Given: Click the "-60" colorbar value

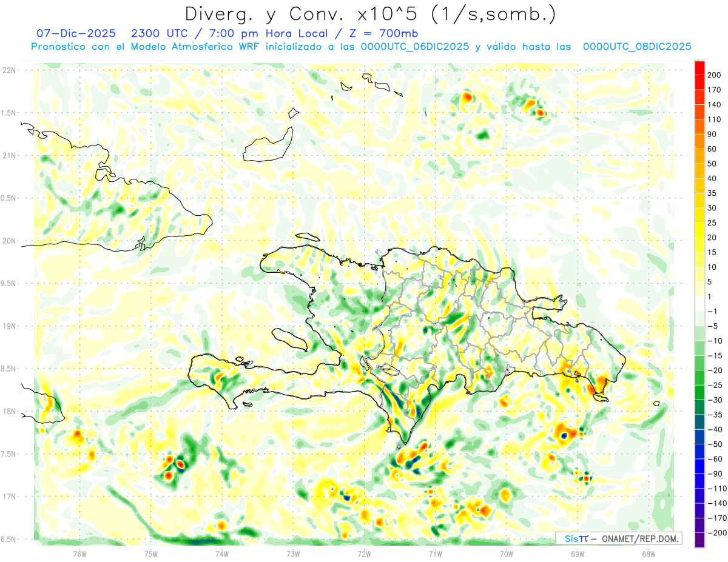Looking at the screenshot, I should coord(715,459).
